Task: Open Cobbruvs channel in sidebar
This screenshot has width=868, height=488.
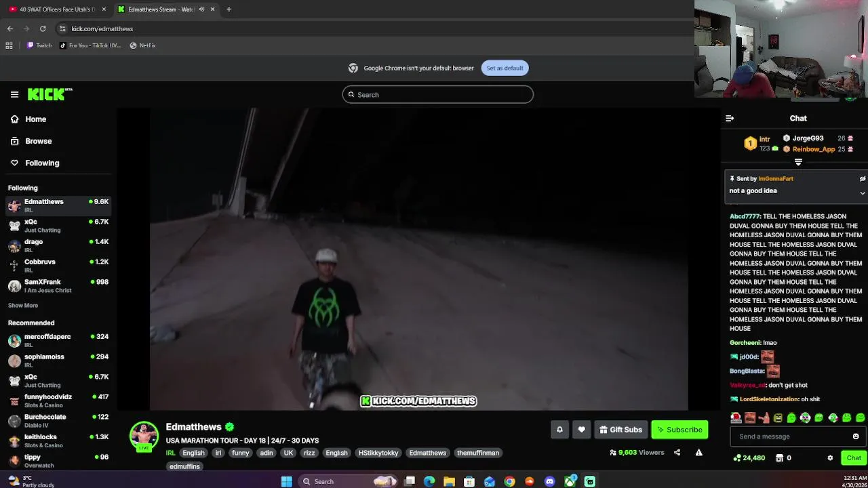Action: pyautogui.click(x=58, y=265)
